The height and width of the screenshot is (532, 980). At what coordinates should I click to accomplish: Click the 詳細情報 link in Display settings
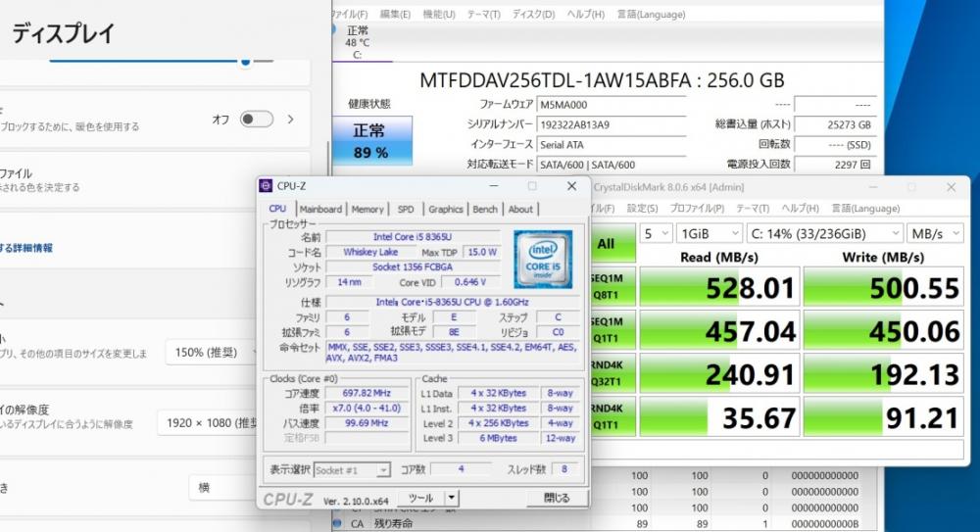[x=26, y=248]
